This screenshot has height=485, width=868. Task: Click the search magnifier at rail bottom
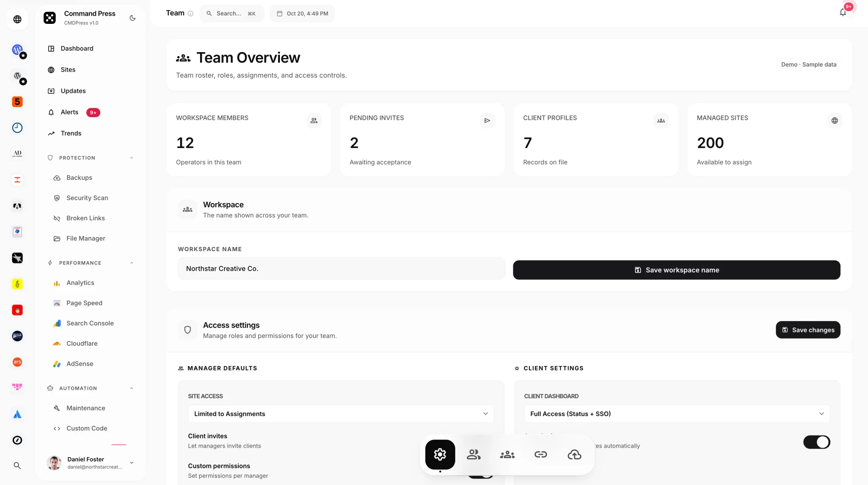pos(17,465)
